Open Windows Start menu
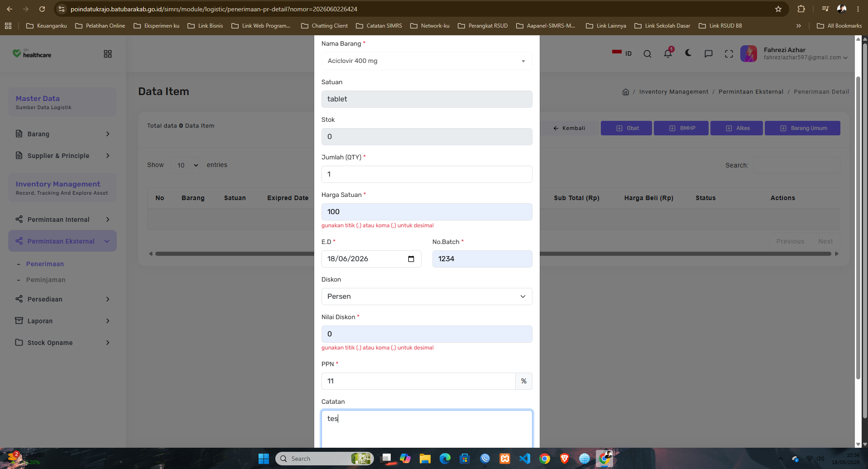The height and width of the screenshot is (469, 868). tap(264, 459)
